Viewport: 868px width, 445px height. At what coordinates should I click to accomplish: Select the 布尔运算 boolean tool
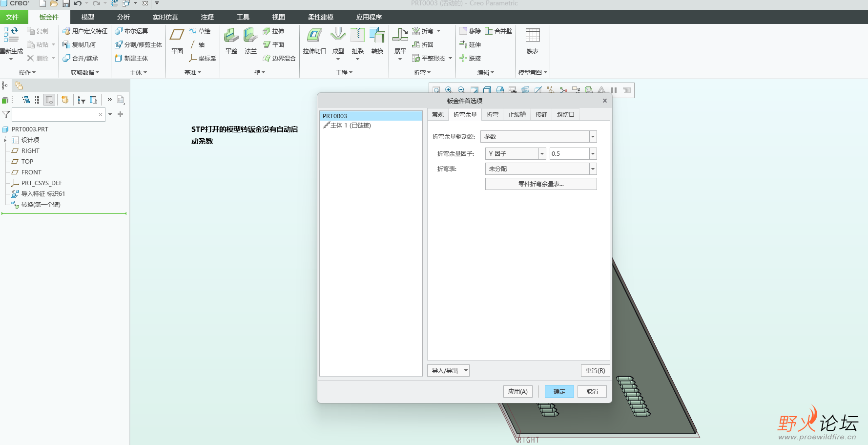(131, 31)
